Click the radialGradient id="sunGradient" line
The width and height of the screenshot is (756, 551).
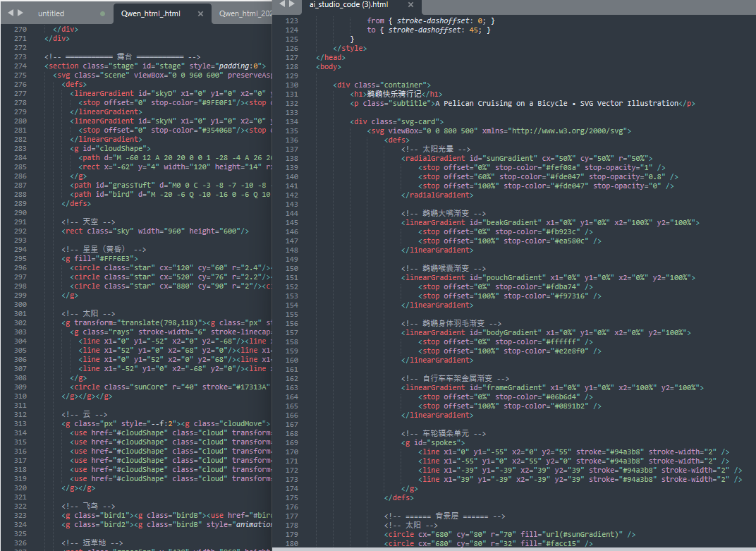[x=527, y=158]
